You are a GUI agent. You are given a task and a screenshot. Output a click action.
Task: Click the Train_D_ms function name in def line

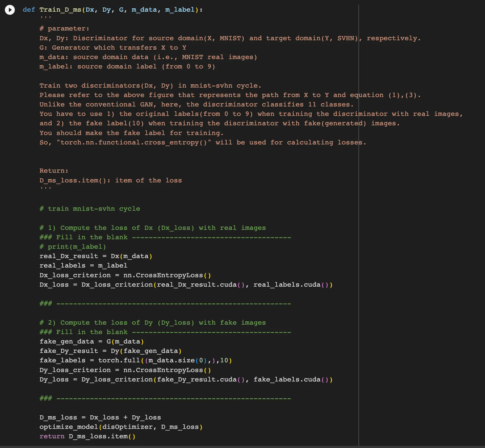point(60,10)
